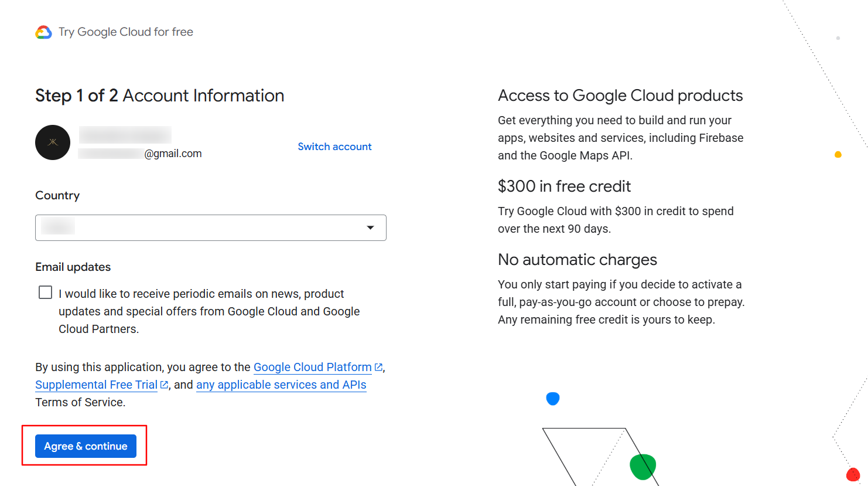
Task: Click the Step 1 of 2 Account Information heading
Action: pyautogui.click(x=160, y=96)
